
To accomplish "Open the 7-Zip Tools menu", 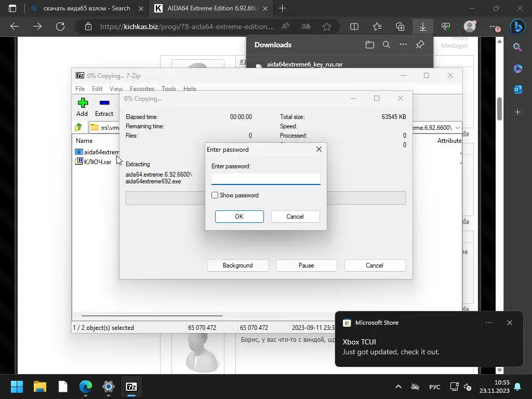I will [169, 88].
